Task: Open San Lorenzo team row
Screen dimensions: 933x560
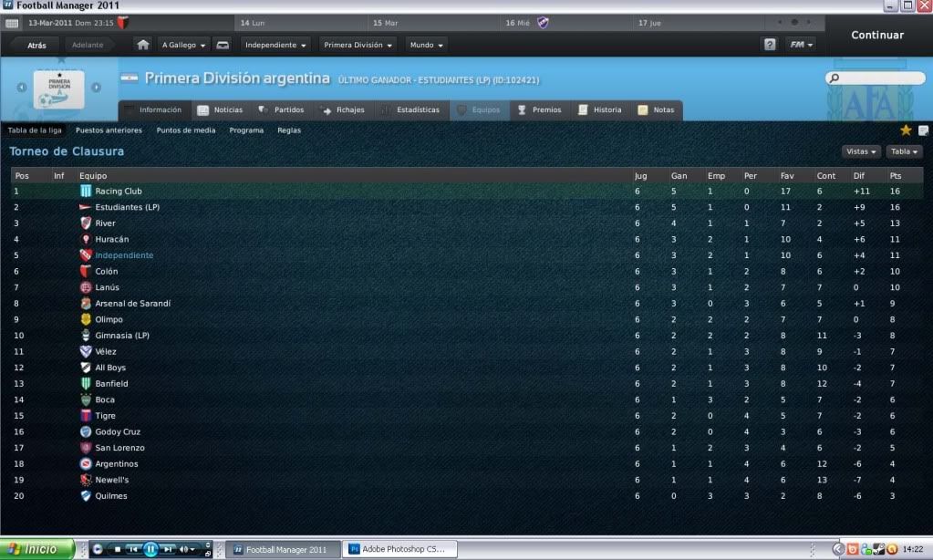Action: [x=467, y=448]
